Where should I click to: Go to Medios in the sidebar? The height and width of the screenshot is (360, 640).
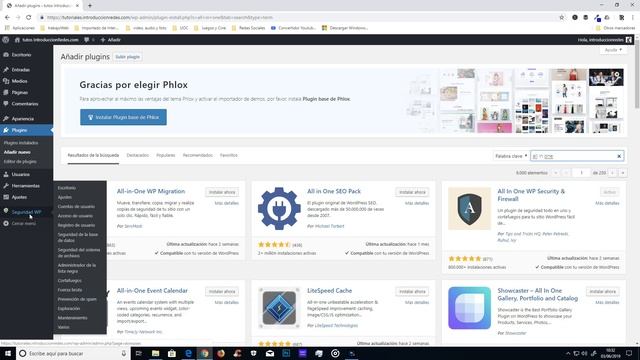(x=19, y=81)
